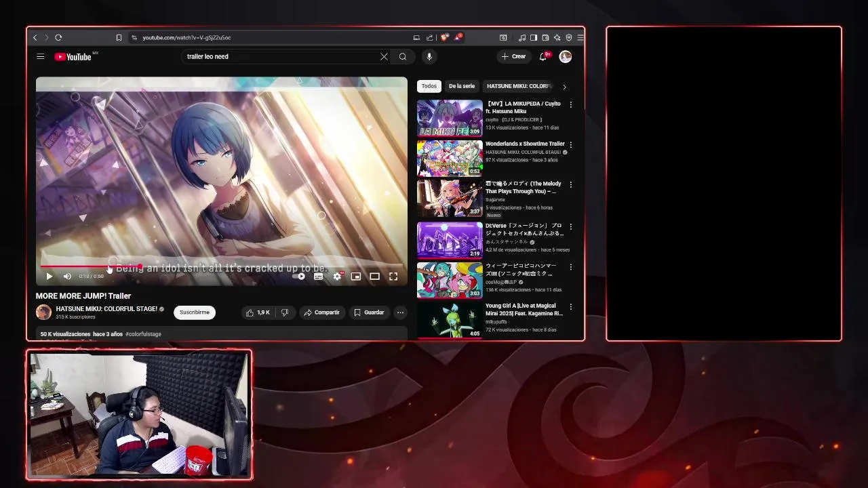Open the Brave wallet icon
Image resolution: width=868 pixels, height=488 pixels.
[x=545, y=38]
